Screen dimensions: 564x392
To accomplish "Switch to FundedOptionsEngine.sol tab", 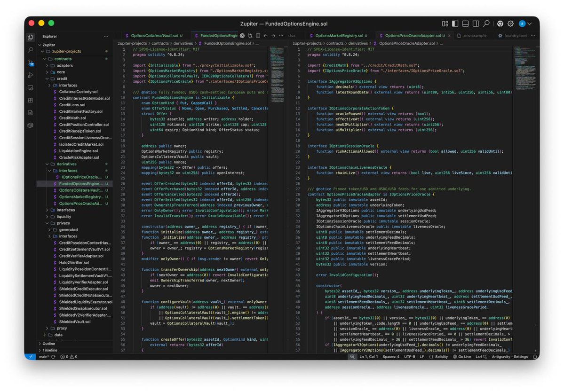I will pos(216,36).
